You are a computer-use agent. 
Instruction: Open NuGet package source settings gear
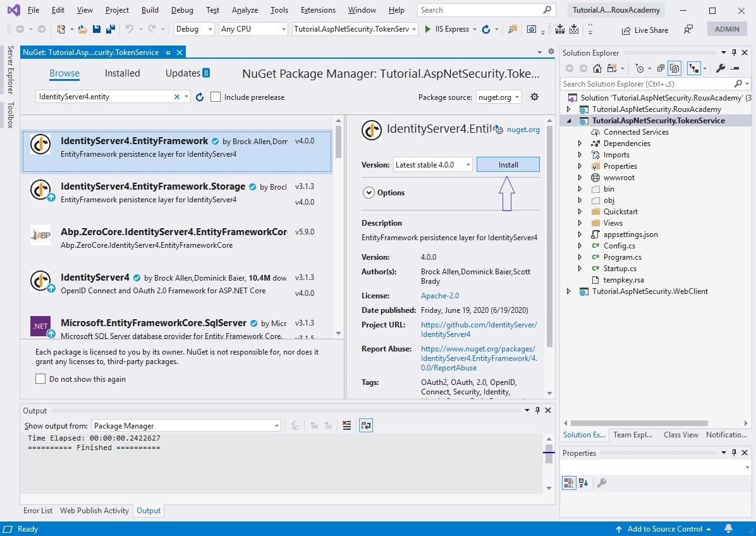point(534,97)
